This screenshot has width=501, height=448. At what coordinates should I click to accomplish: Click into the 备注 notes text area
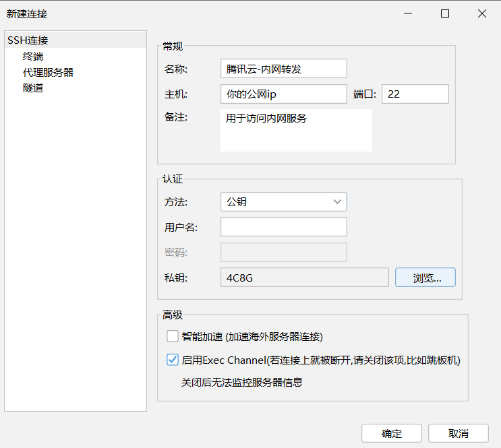pyautogui.click(x=296, y=130)
